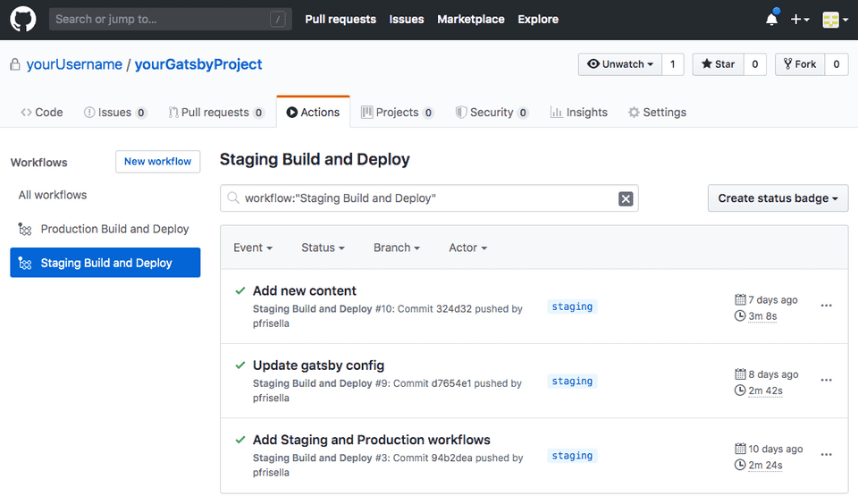Image resolution: width=858 pixels, height=504 pixels.
Task: Open the Status filter dropdown
Action: 323,248
